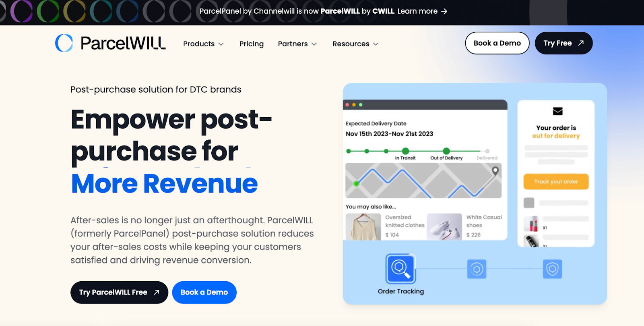The height and width of the screenshot is (326, 644).
Task: Click the Try ParcelWILL Free button
Action: pos(119,293)
